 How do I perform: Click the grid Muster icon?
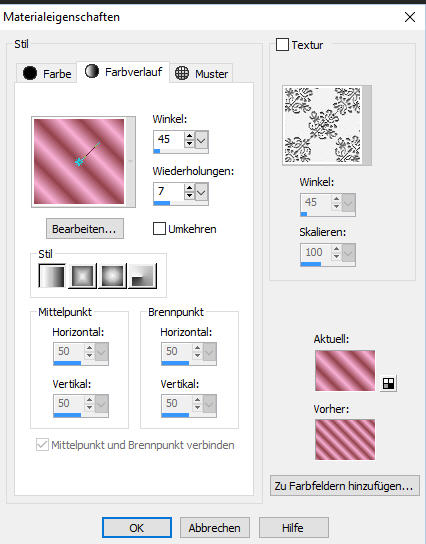click(182, 73)
